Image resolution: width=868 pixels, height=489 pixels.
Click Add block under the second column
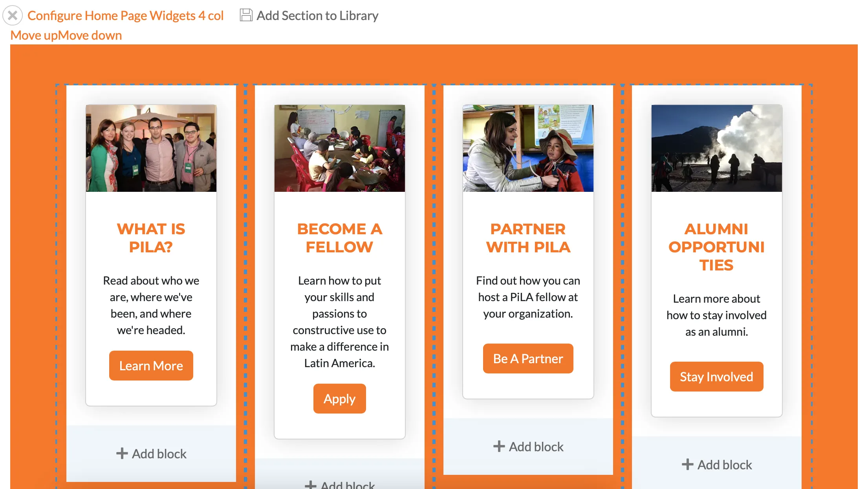[x=340, y=484]
